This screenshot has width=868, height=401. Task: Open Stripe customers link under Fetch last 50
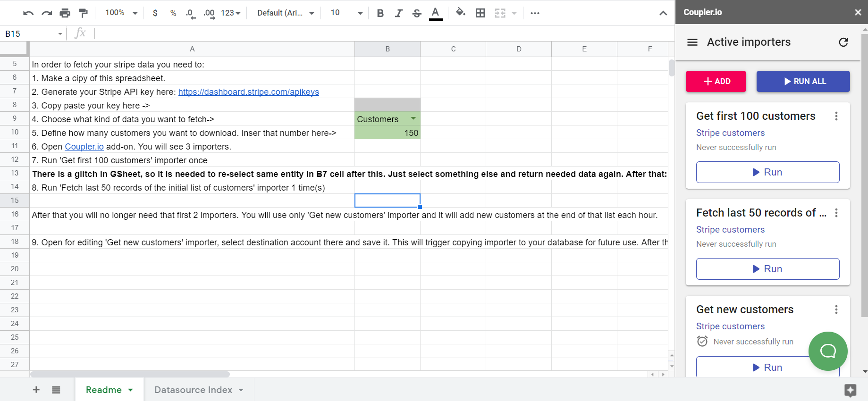pos(730,230)
